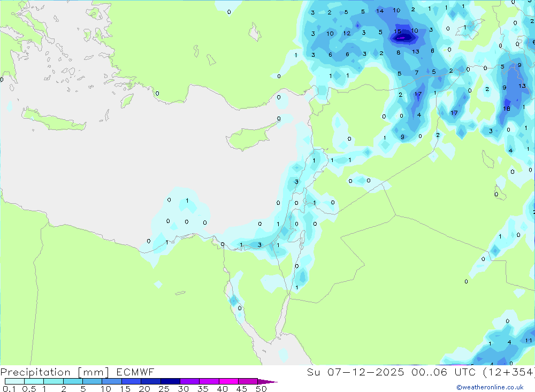The width and height of the screenshot is (535, 392).
Task: Click the map value 8 on map
Action: pyautogui.click(x=398, y=52)
